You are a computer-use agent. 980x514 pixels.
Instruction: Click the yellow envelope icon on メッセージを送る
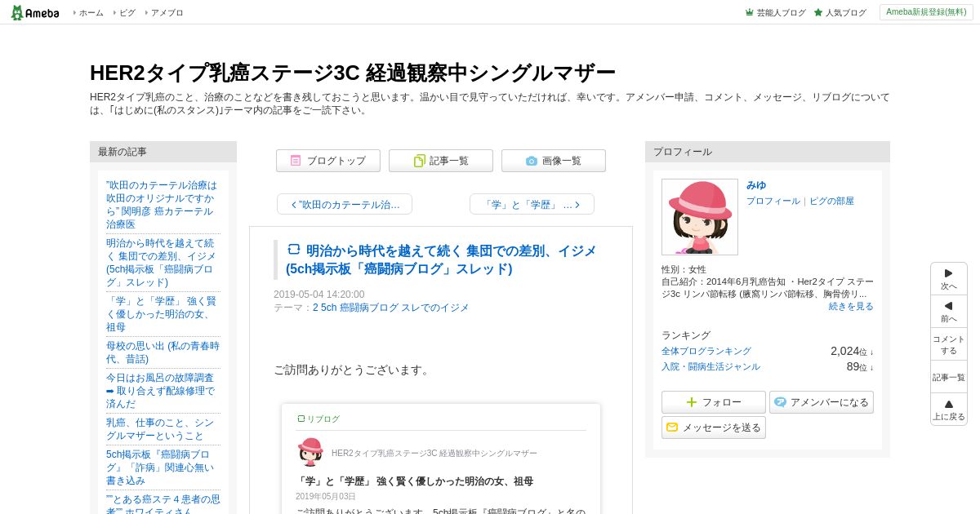672,428
